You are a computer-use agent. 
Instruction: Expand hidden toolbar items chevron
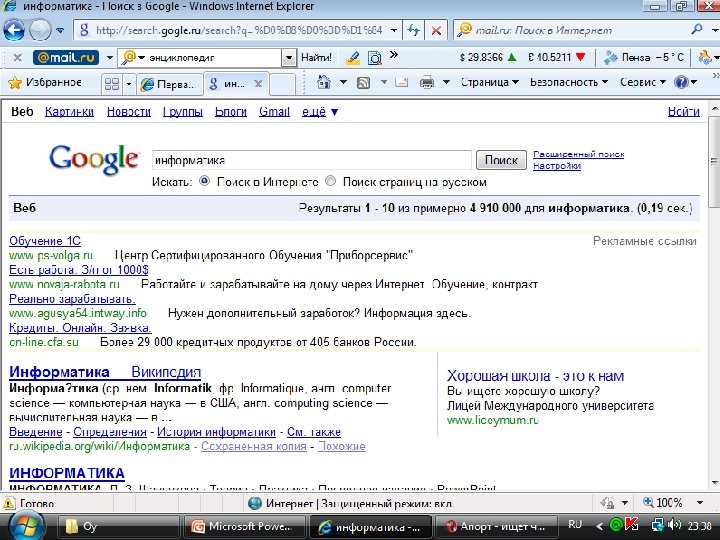394,55
